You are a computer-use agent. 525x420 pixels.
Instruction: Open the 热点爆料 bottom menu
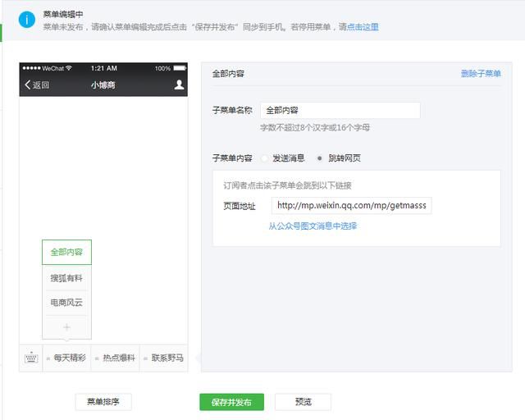116,358
